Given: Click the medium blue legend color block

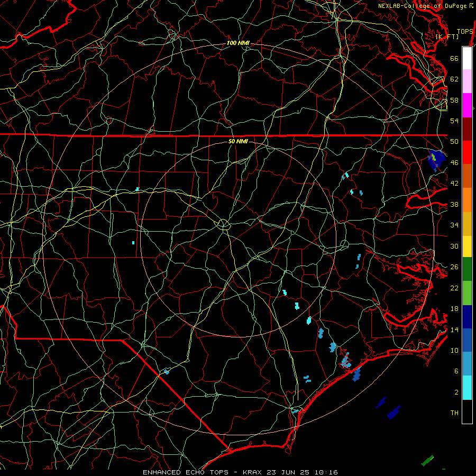Looking at the screenshot, I should coord(467,340).
